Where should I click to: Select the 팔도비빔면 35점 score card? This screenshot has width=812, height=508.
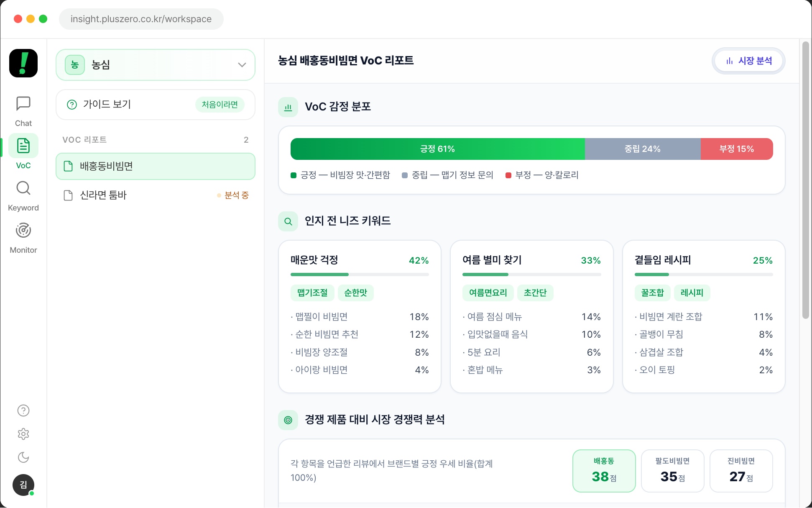tap(673, 471)
